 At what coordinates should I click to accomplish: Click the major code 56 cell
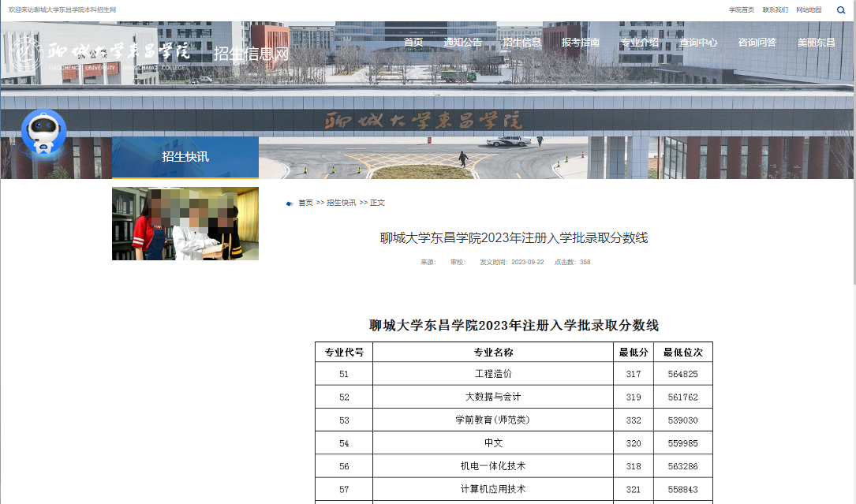(x=344, y=466)
